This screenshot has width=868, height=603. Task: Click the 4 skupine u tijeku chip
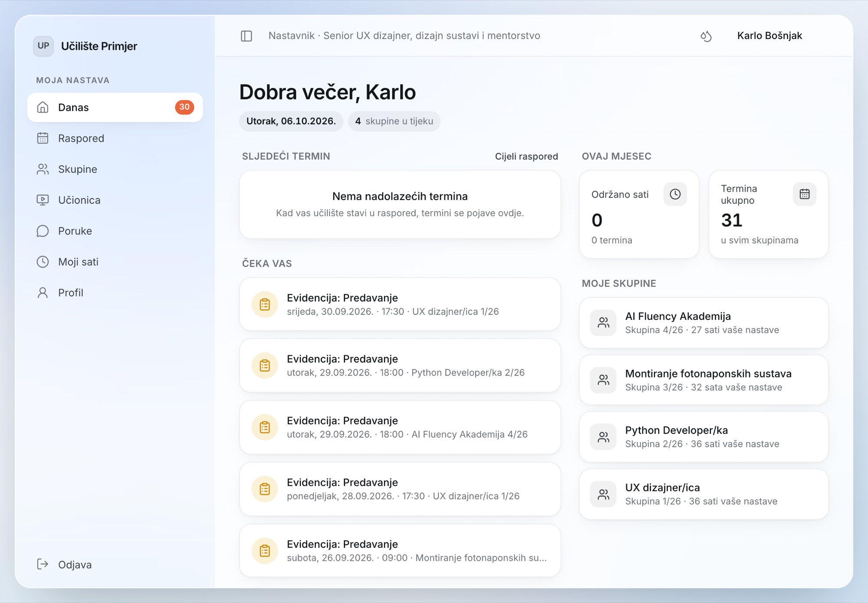click(394, 121)
